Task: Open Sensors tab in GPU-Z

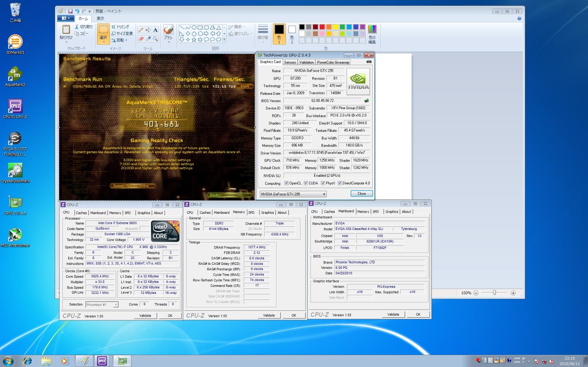Action: point(290,62)
